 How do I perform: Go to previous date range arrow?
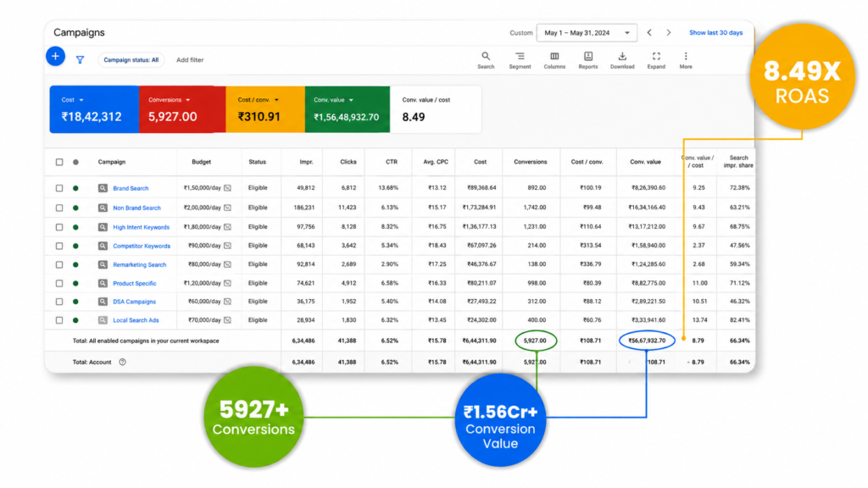click(x=649, y=33)
